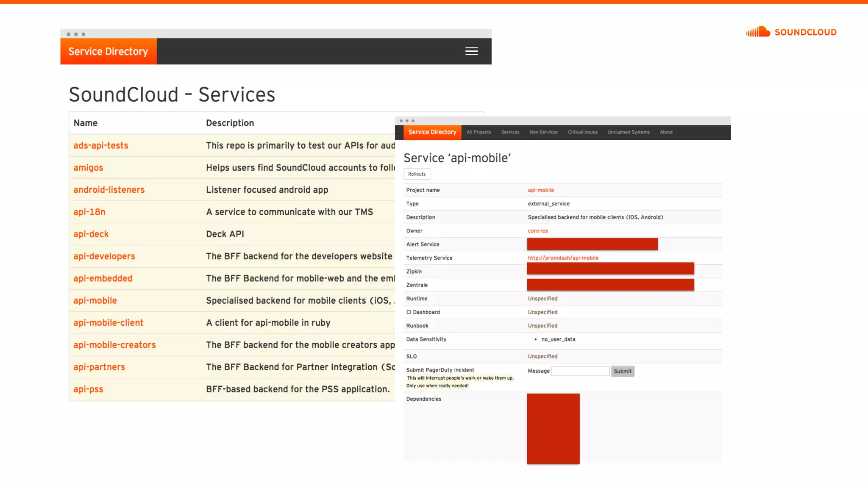
Task: Open the Critical Issues nav item
Action: 583,132
